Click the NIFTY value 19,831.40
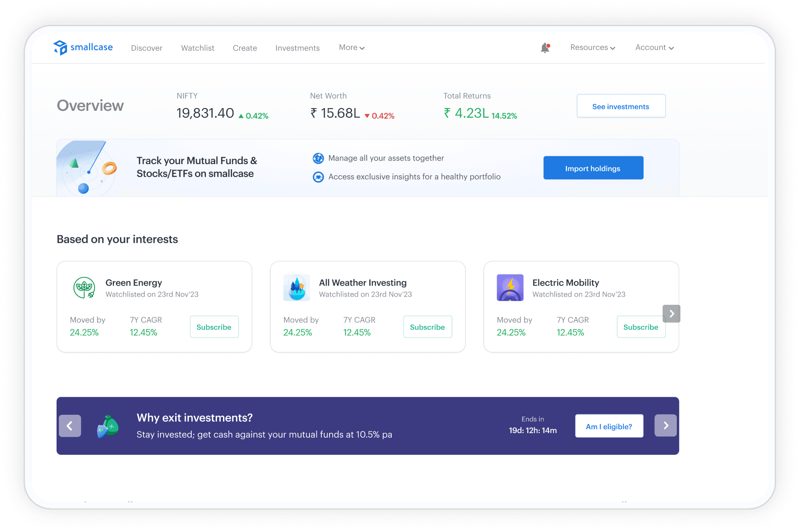The image size is (800, 532). 205,113
